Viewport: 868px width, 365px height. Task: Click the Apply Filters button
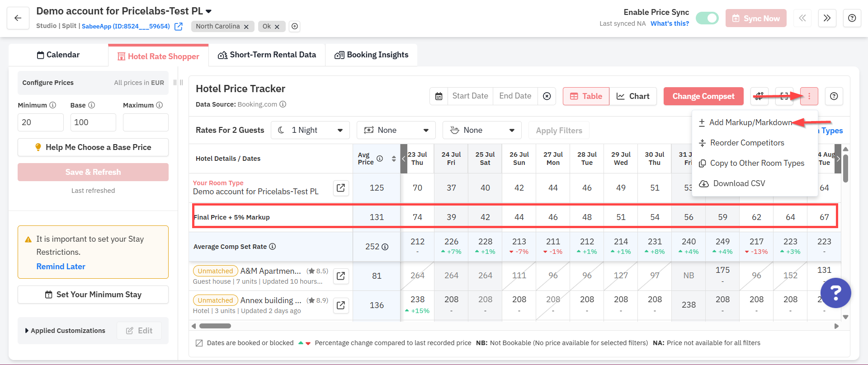559,131
